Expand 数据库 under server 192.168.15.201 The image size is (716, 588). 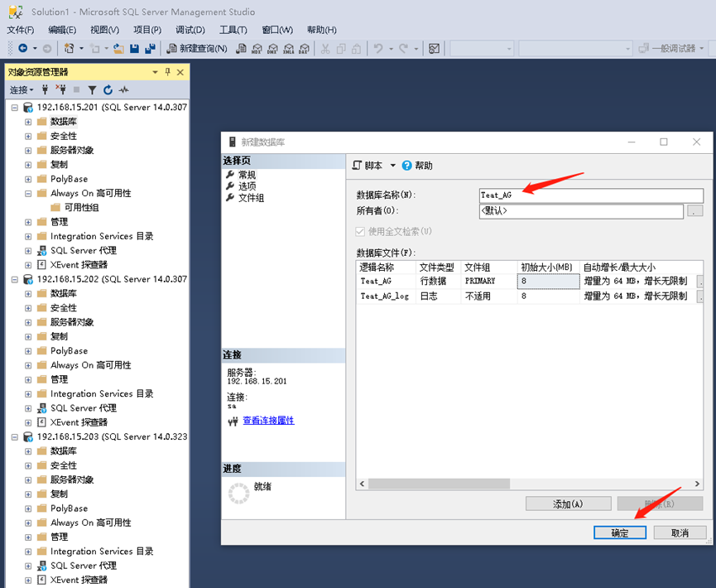(28, 122)
